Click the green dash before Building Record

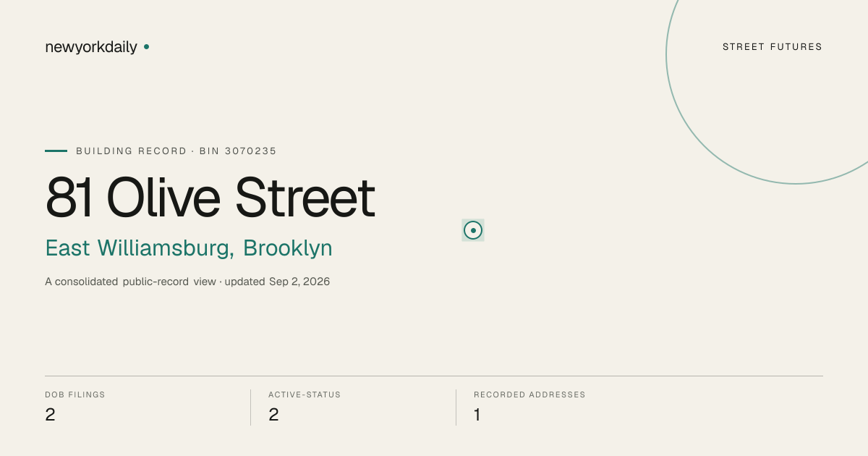(x=56, y=151)
